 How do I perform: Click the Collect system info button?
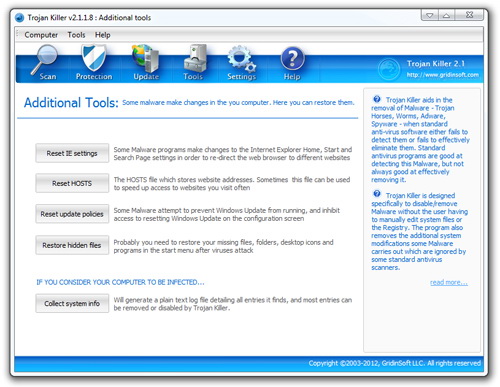coord(72,303)
